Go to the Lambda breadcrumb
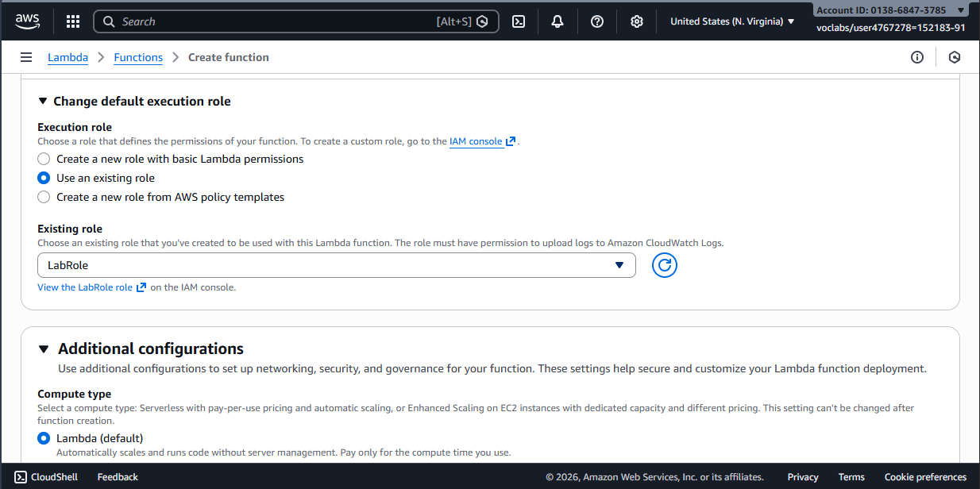 click(68, 57)
